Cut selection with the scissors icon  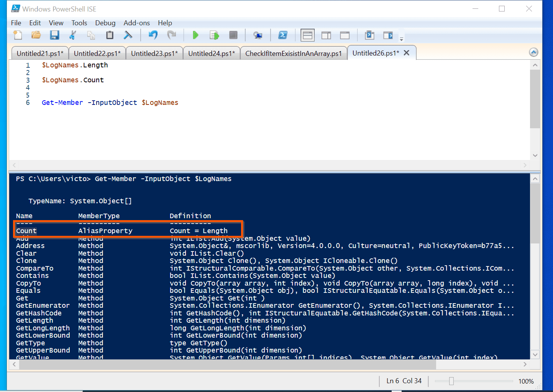(72, 35)
